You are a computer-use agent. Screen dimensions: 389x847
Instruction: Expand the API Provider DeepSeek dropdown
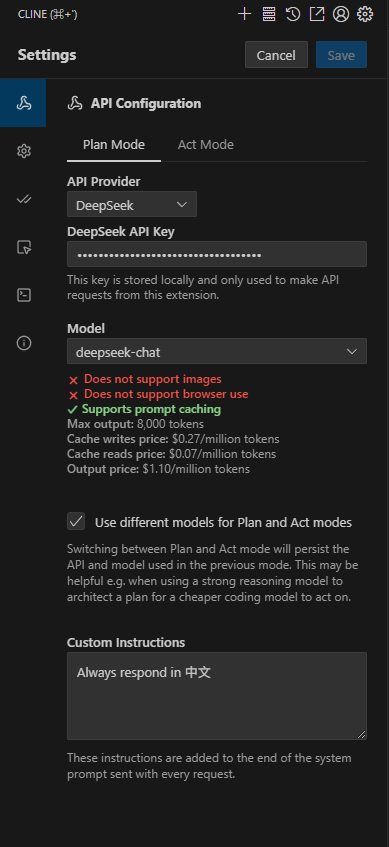132,204
